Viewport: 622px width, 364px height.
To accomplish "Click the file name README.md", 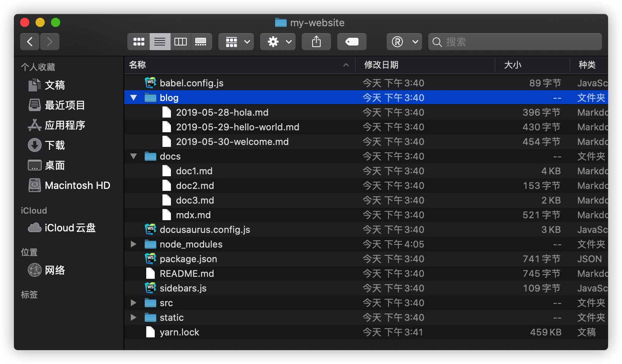I will [187, 274].
